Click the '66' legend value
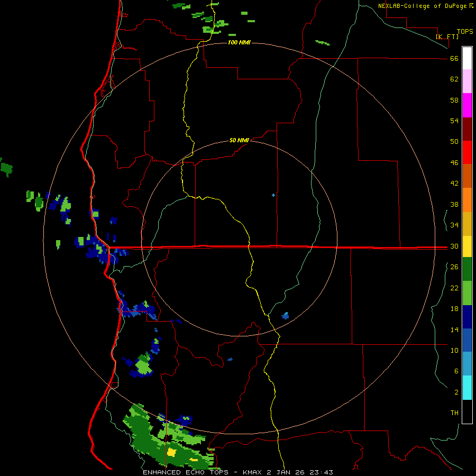Screen dimensions: 476x476 [x=454, y=59]
